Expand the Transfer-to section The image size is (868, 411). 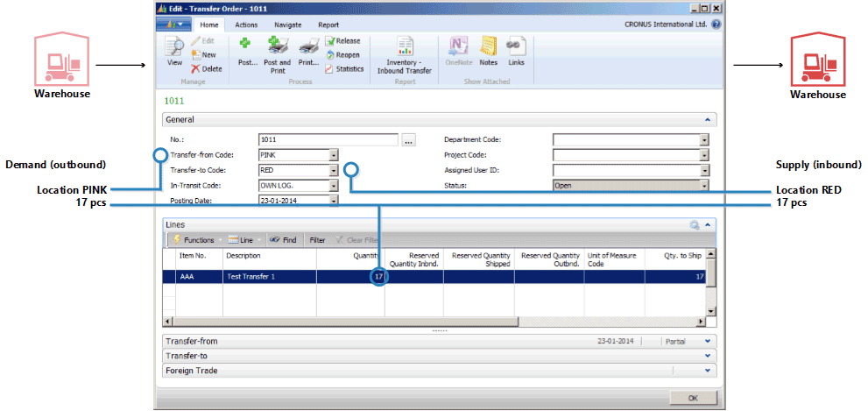(x=706, y=356)
